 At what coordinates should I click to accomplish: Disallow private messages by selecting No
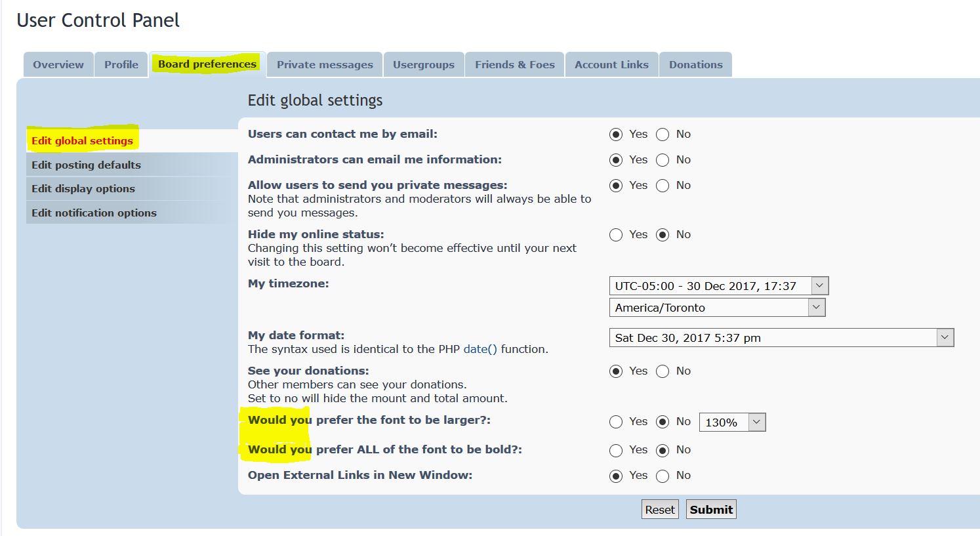(x=663, y=186)
